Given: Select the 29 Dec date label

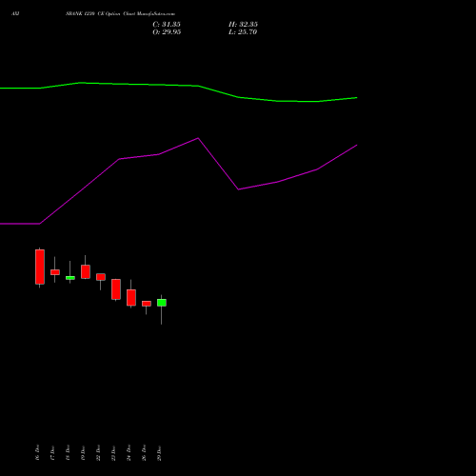Looking at the screenshot, I should pos(159,452).
